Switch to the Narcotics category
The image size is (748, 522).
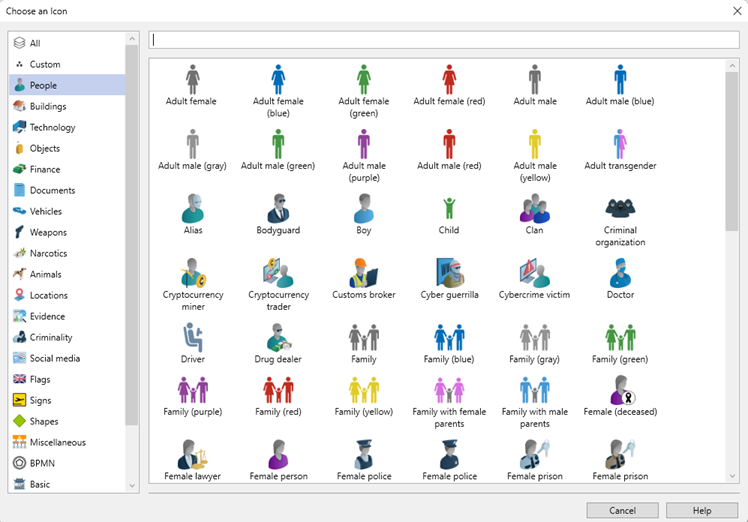point(49,254)
